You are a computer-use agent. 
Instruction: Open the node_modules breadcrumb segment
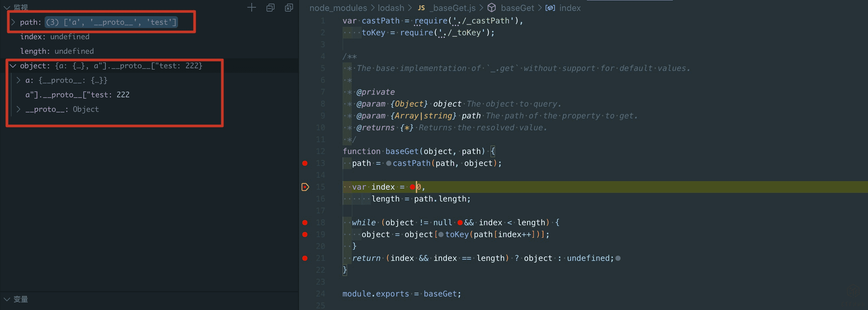click(338, 8)
